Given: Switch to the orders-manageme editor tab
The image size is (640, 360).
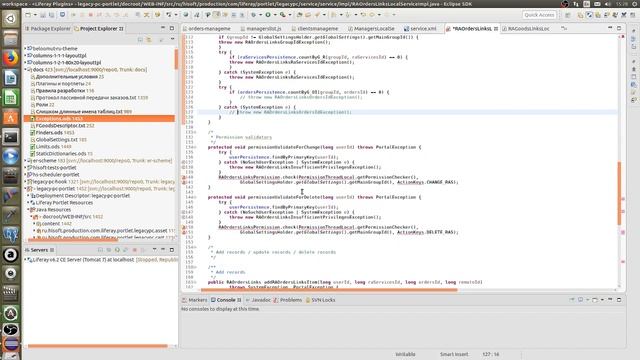Looking at the screenshot, I should [x=207, y=29].
